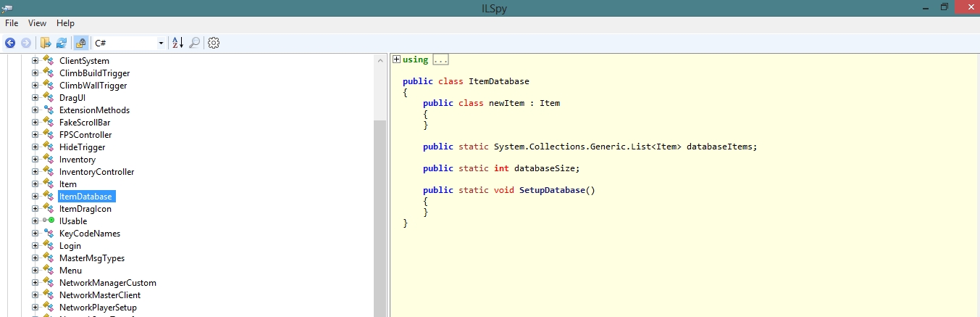Select MasterMsgTypes in the tree
The width and height of the screenshot is (980, 317).
coord(92,258)
